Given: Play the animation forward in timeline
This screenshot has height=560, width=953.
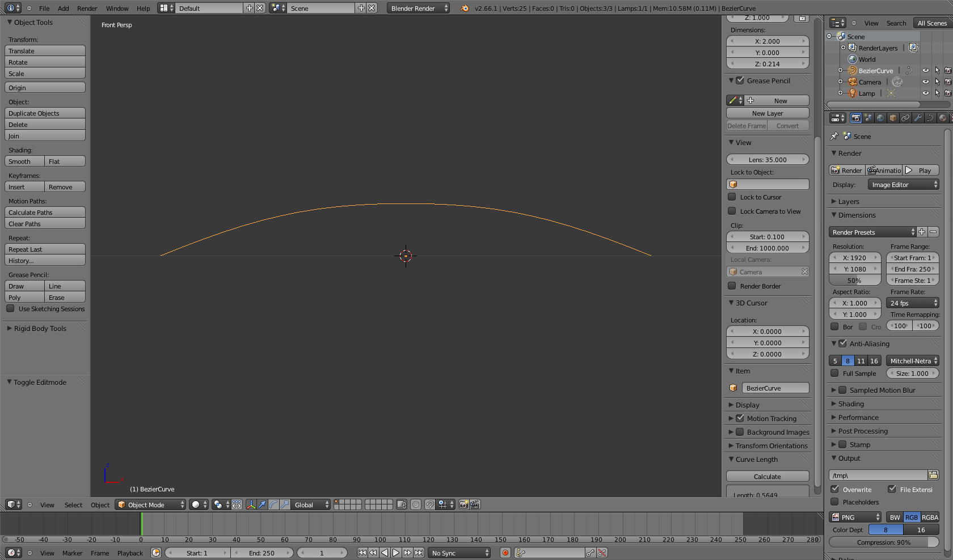Looking at the screenshot, I should coord(396,553).
